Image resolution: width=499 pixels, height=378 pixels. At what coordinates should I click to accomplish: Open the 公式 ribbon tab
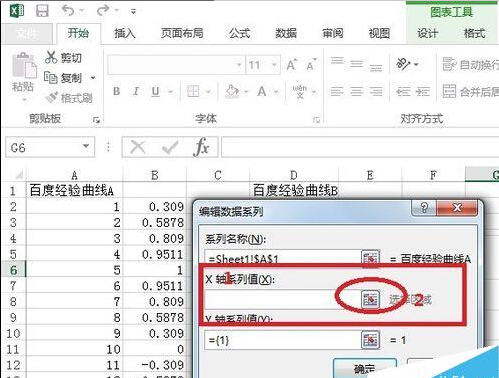239,33
